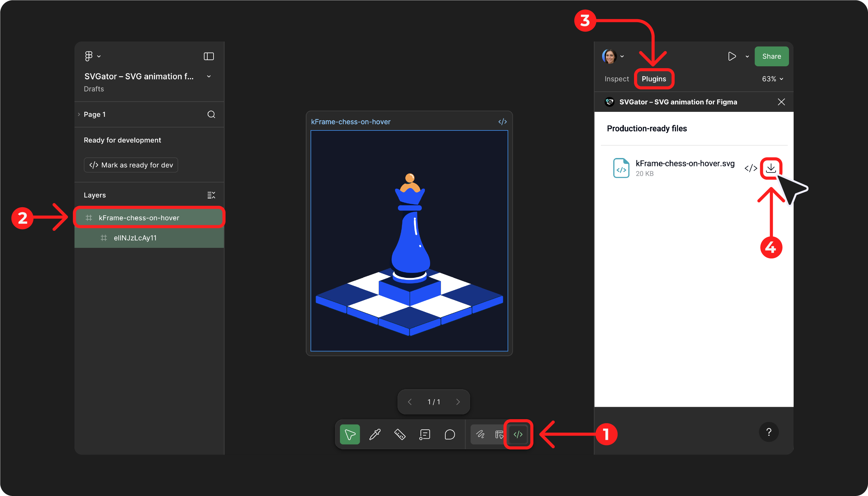This screenshot has height=496, width=868.
Task: Select ellNJzLcAy11 layer in Layers
Action: coord(135,238)
